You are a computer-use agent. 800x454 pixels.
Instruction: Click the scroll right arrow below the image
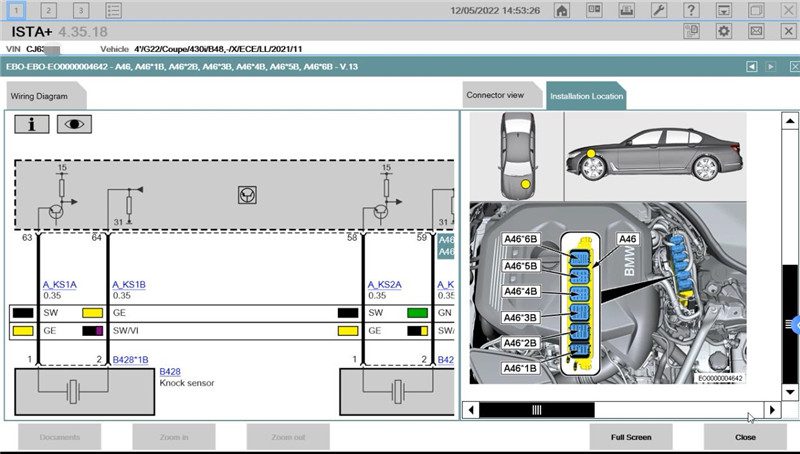click(772, 410)
